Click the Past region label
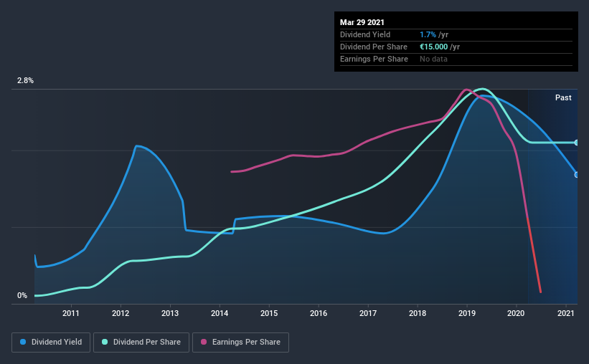 [563, 97]
